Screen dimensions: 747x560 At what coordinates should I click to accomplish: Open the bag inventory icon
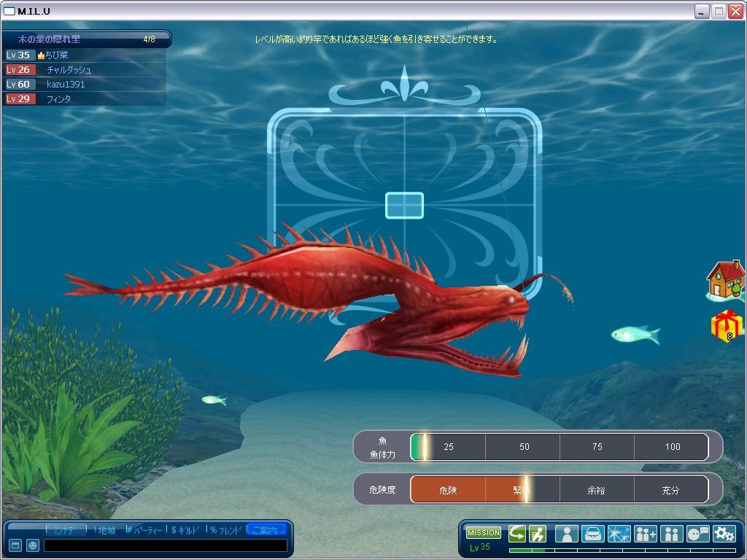click(592, 534)
